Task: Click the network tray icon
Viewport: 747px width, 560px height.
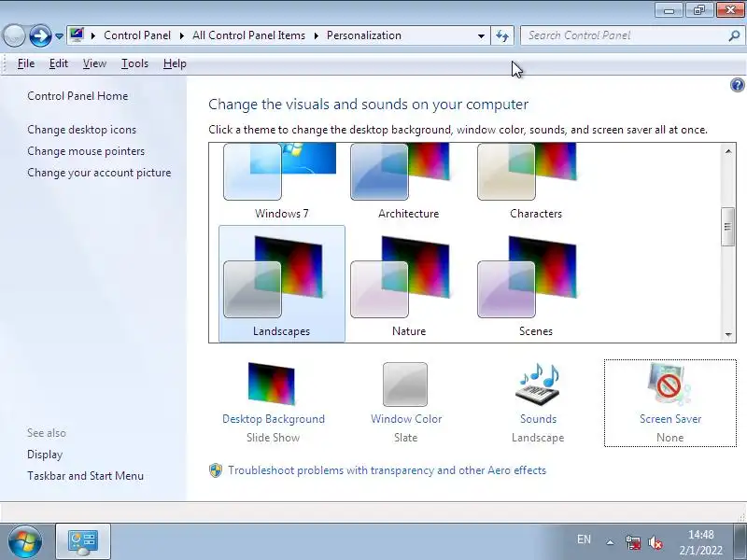Action: click(633, 542)
